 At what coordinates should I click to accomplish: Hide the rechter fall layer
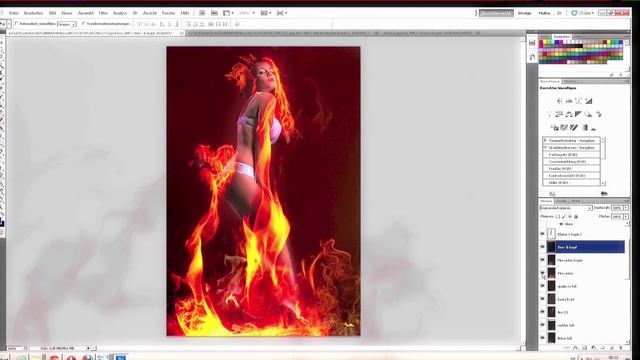tap(542, 325)
